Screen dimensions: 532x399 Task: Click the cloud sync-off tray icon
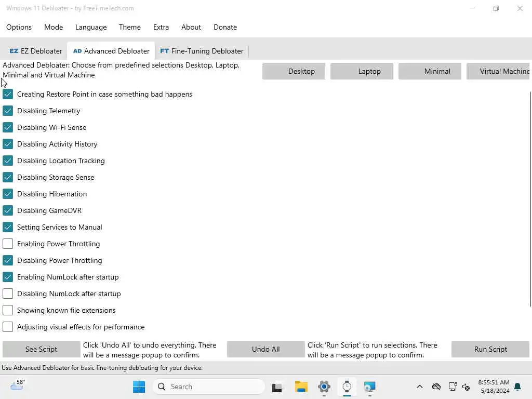(x=436, y=387)
